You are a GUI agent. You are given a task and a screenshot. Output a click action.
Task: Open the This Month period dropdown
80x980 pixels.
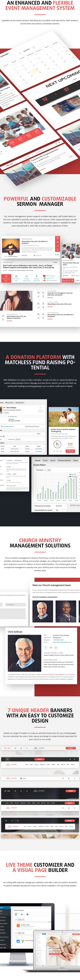pyautogui.click(x=40, y=470)
